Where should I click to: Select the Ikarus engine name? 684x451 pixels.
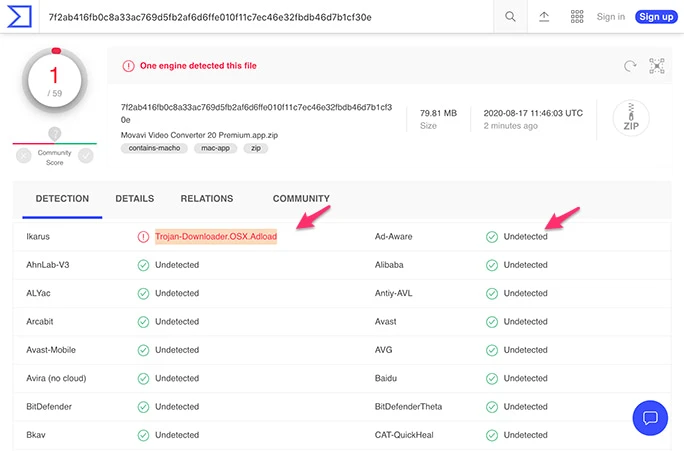click(38, 237)
